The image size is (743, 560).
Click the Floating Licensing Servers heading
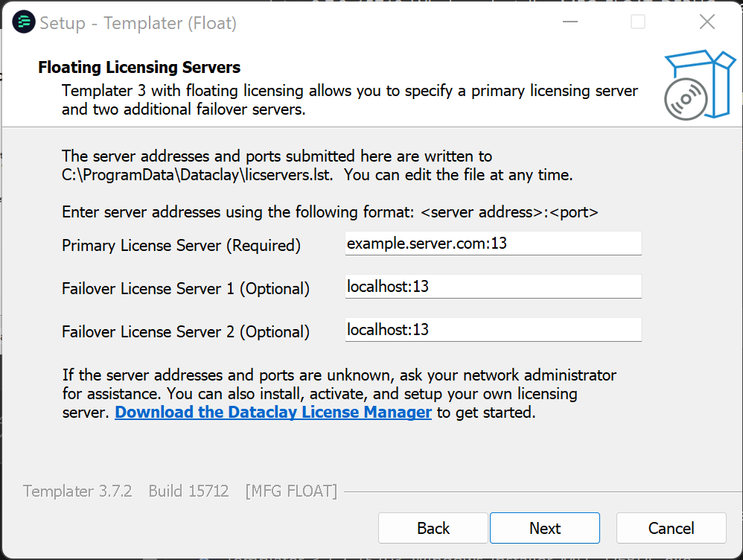click(139, 67)
